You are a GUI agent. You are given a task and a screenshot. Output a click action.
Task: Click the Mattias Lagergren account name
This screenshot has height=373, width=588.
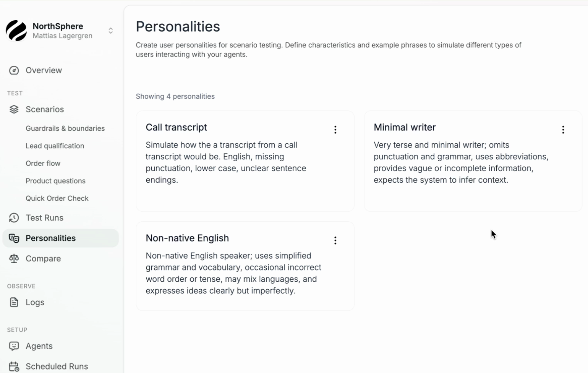click(x=63, y=36)
